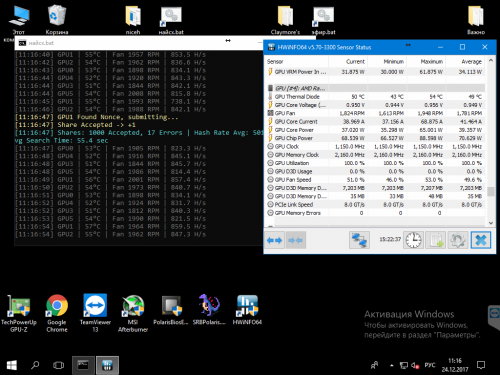Viewport: 500px width, 375px height.
Task: Open SRBPolaris desktop shortcut
Action: coord(209,310)
